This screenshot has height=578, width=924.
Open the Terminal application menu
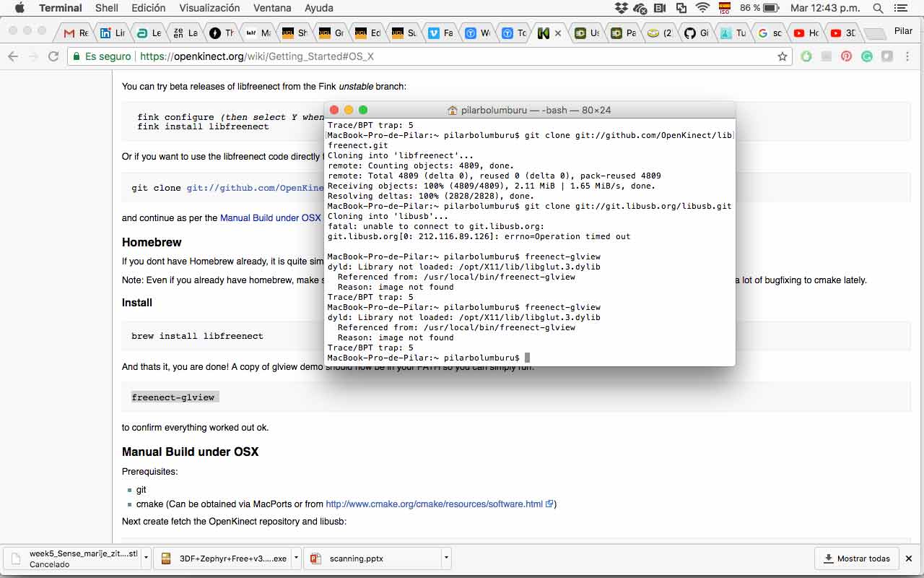click(x=61, y=8)
